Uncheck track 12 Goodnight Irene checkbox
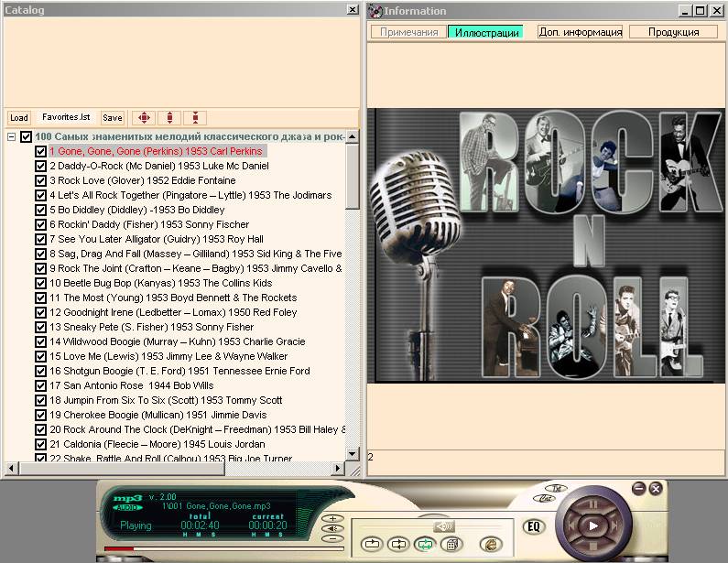This screenshot has width=728, height=563. coord(40,312)
